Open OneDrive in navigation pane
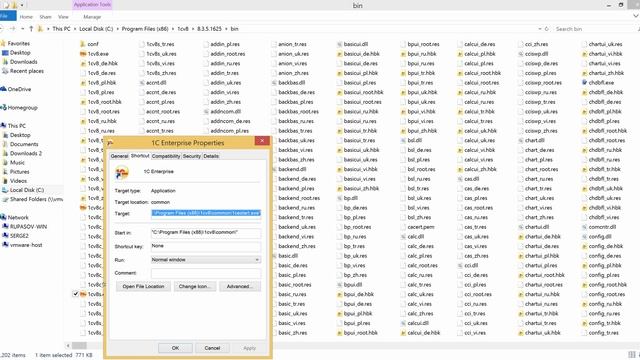The height and width of the screenshot is (360, 640). 19,89
